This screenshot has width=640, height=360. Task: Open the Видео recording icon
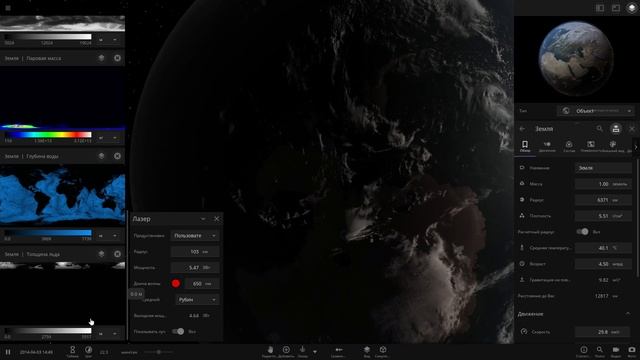point(616,351)
